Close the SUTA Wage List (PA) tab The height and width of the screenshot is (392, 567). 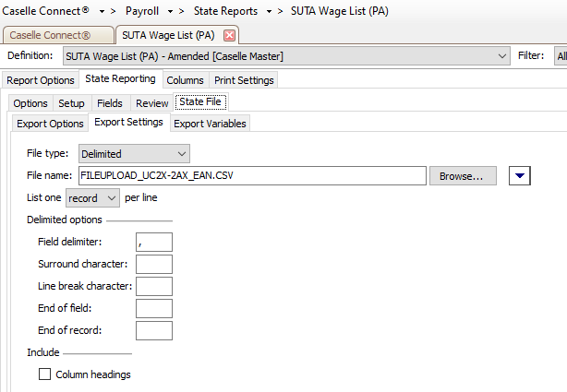coord(230,35)
